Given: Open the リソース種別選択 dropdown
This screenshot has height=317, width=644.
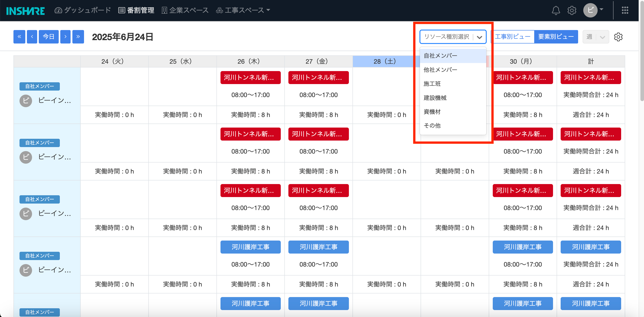Looking at the screenshot, I should click(x=453, y=37).
